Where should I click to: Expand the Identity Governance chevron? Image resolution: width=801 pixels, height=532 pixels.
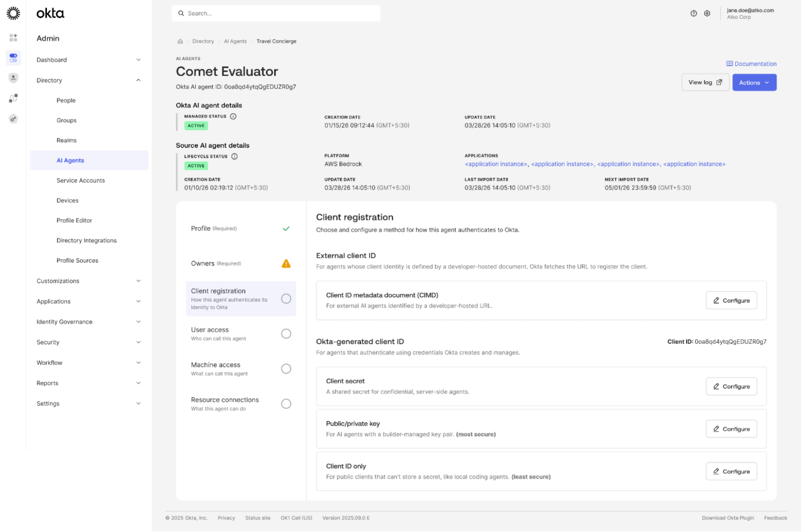tap(138, 322)
